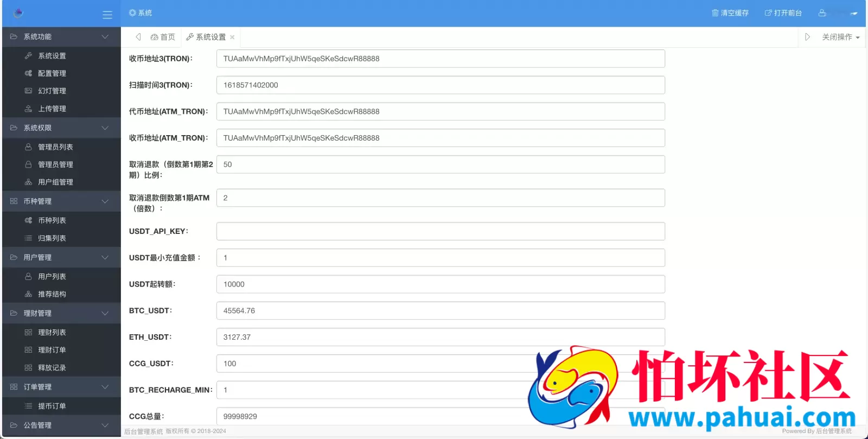This screenshot has width=868, height=439.
Task: Expand the 公告管理 menu chevron
Action: [x=105, y=425]
